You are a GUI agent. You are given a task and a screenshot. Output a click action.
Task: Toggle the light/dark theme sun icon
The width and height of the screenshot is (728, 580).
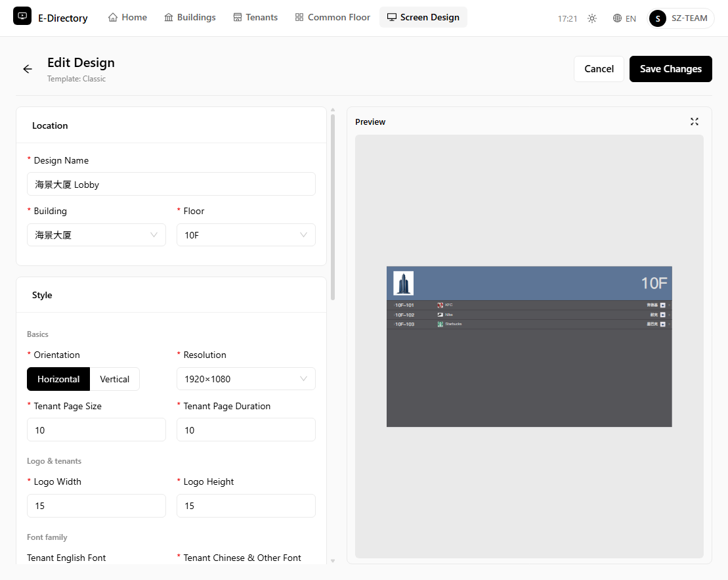[592, 18]
